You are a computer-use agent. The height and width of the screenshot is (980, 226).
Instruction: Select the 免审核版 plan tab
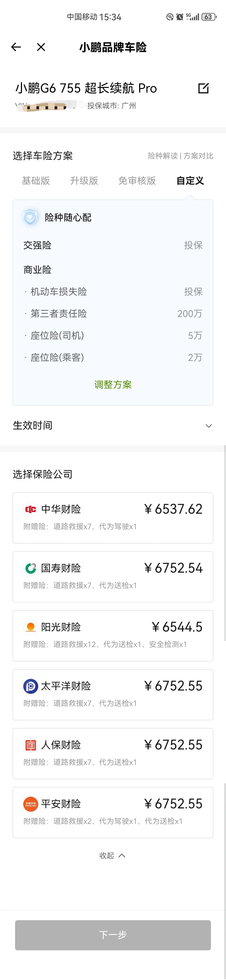coord(137,181)
